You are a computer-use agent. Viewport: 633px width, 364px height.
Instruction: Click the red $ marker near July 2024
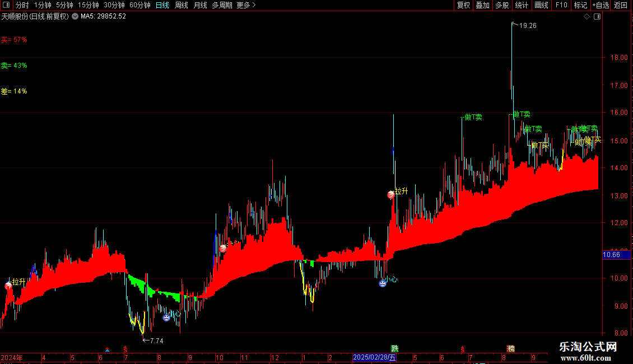(125, 349)
